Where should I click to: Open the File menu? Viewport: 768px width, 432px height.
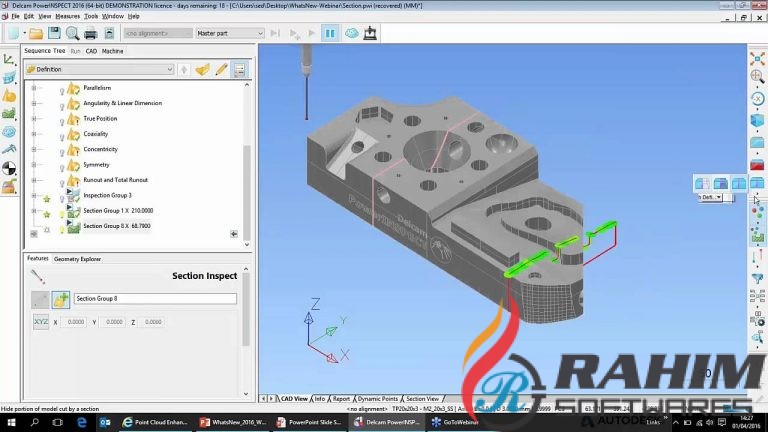tap(15, 16)
